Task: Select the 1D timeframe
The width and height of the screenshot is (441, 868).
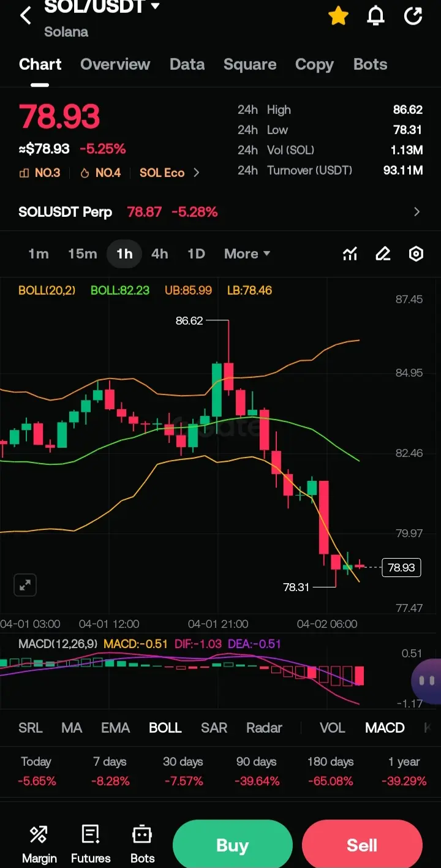Action: 196,254
